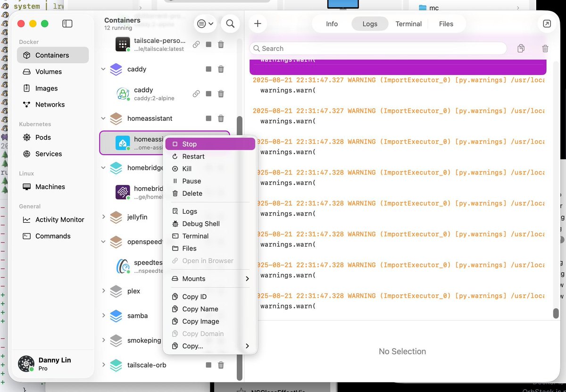The height and width of the screenshot is (392, 566).
Task: Stop the tailscale-personal container
Action: click(208, 44)
